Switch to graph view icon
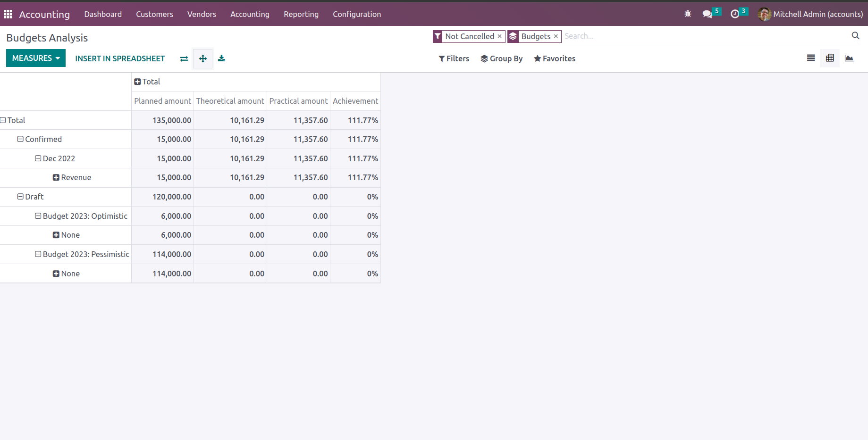 (849, 58)
